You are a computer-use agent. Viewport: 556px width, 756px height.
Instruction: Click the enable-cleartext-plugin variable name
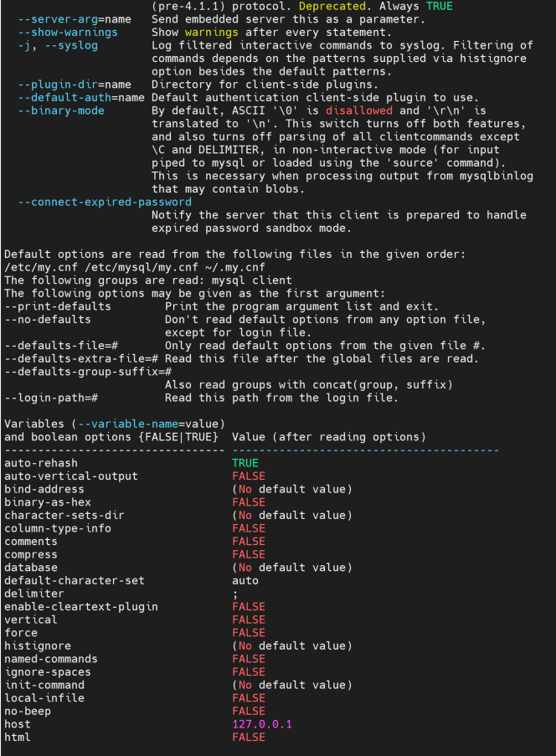81,606
